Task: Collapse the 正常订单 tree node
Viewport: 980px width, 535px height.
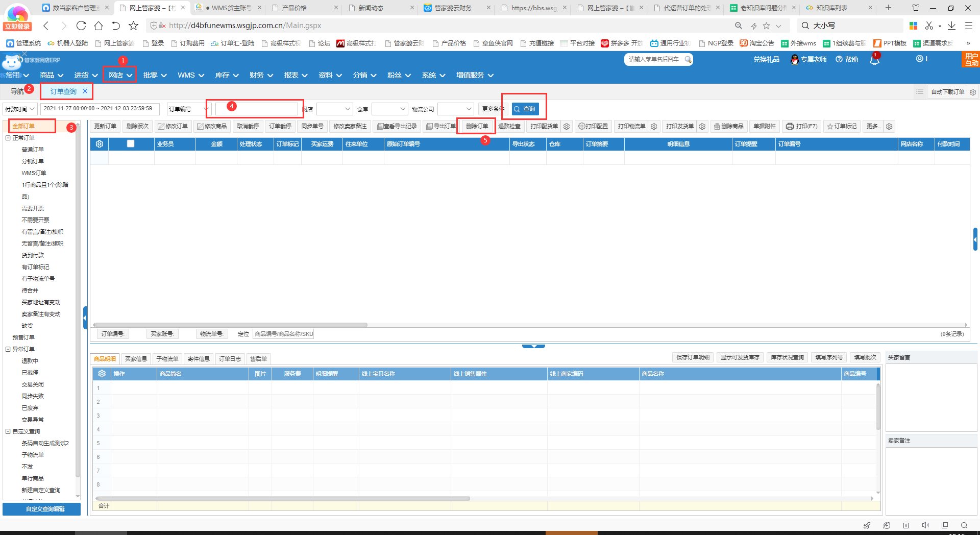Action: (x=8, y=138)
